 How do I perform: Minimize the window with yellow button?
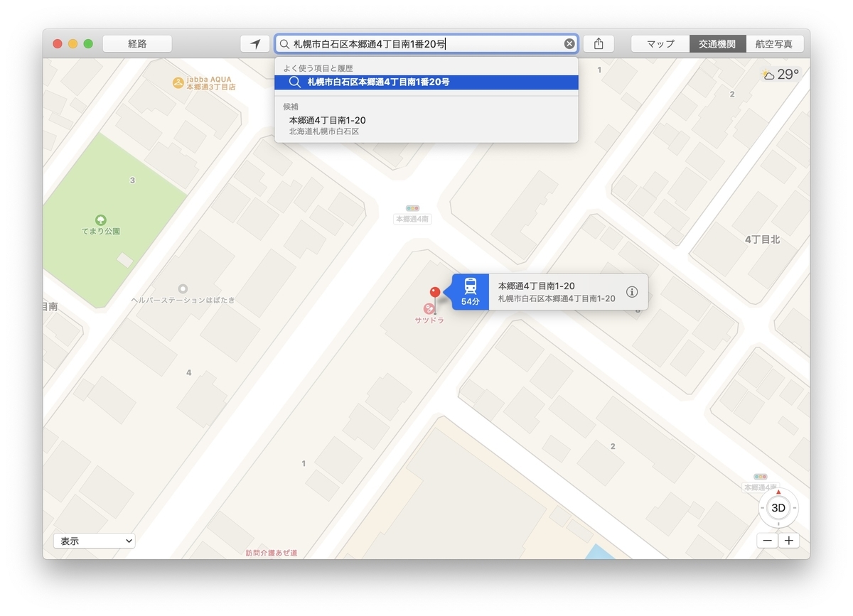pyautogui.click(x=73, y=44)
